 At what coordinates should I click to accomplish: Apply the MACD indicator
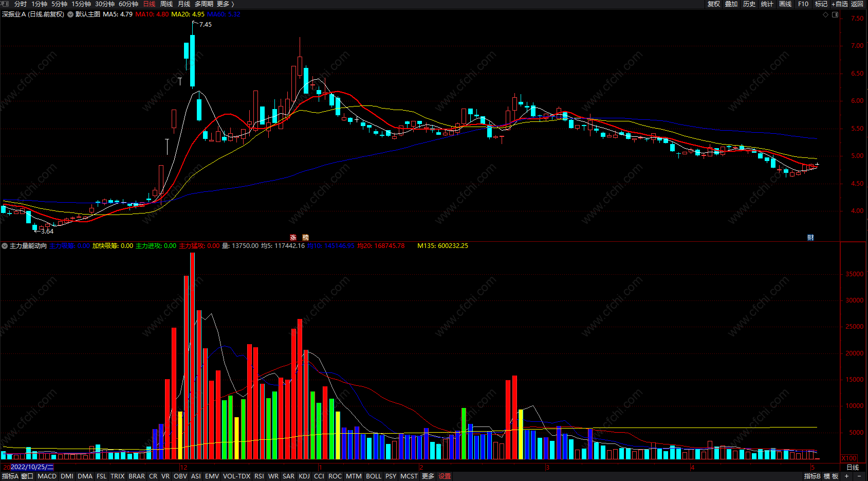(x=47, y=476)
